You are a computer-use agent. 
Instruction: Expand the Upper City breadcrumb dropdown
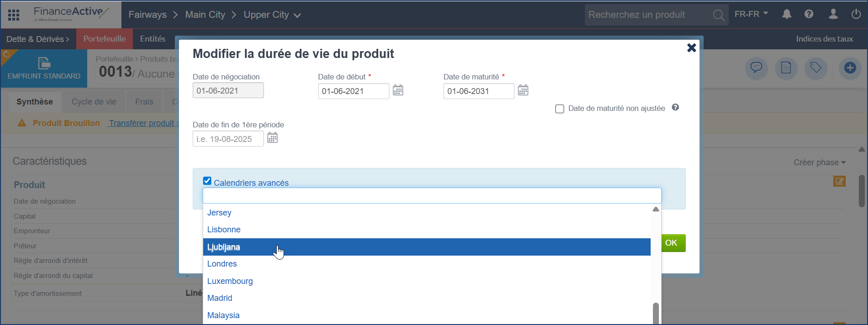click(297, 16)
